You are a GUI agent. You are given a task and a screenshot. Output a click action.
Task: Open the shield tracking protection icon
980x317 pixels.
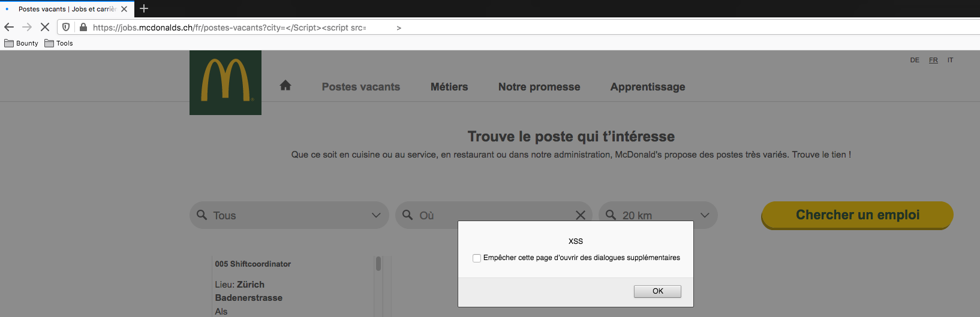click(66, 27)
